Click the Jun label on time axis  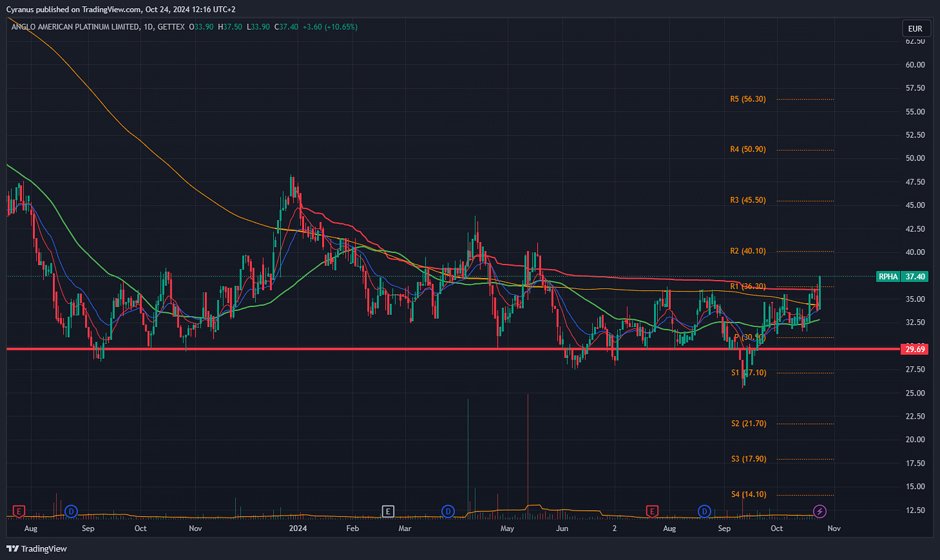point(562,528)
